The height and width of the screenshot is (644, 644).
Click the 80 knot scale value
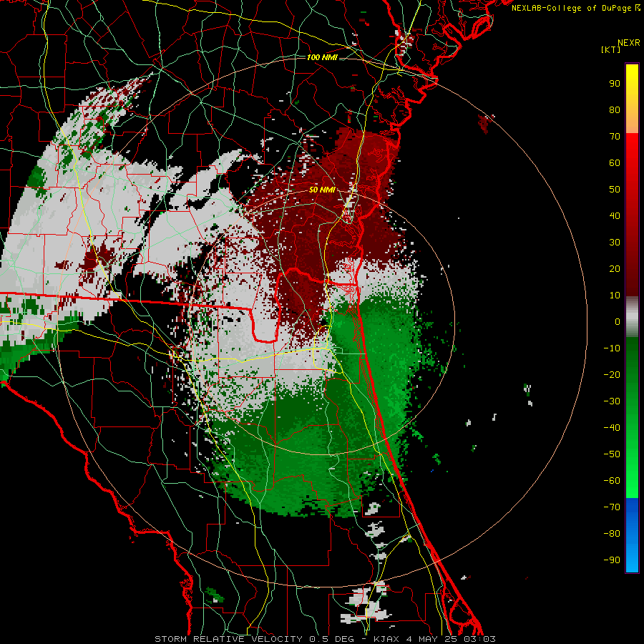(615, 110)
